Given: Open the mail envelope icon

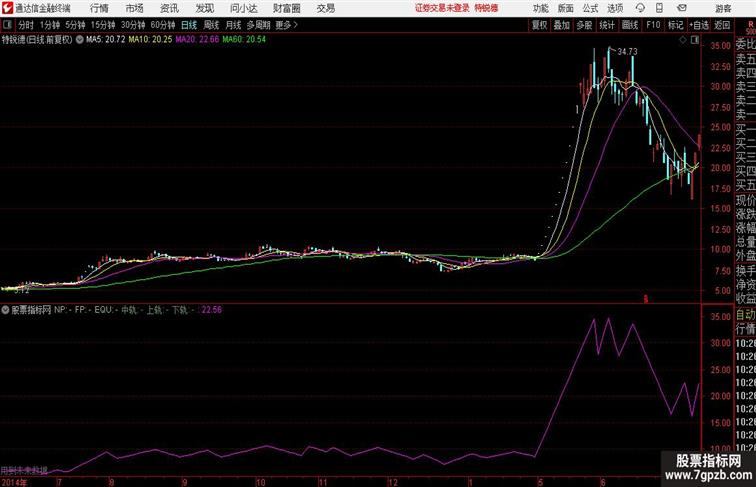Looking at the screenshot, I should [x=682, y=8].
